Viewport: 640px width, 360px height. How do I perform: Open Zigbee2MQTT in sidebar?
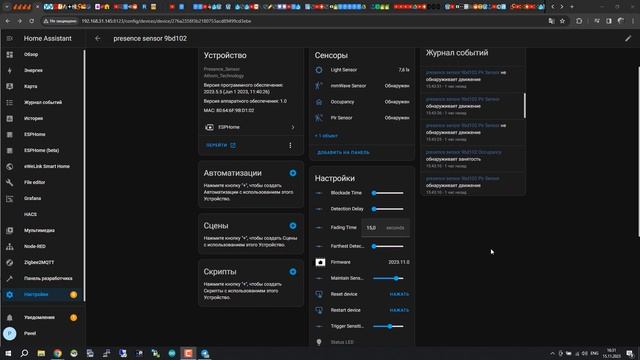[43, 262]
